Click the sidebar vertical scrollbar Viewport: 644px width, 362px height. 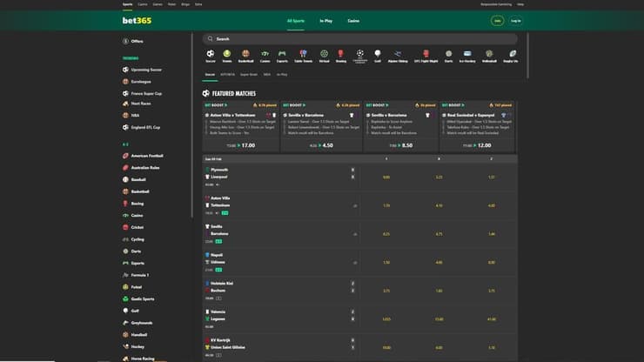coord(191,125)
